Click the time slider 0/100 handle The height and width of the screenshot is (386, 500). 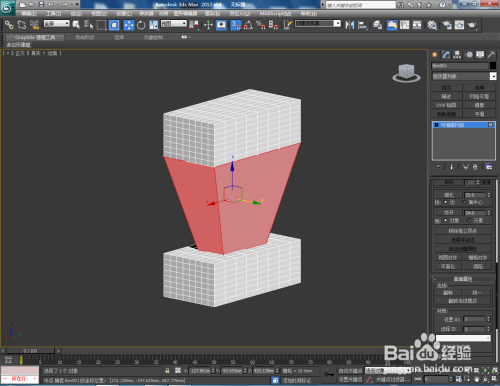click(30, 351)
